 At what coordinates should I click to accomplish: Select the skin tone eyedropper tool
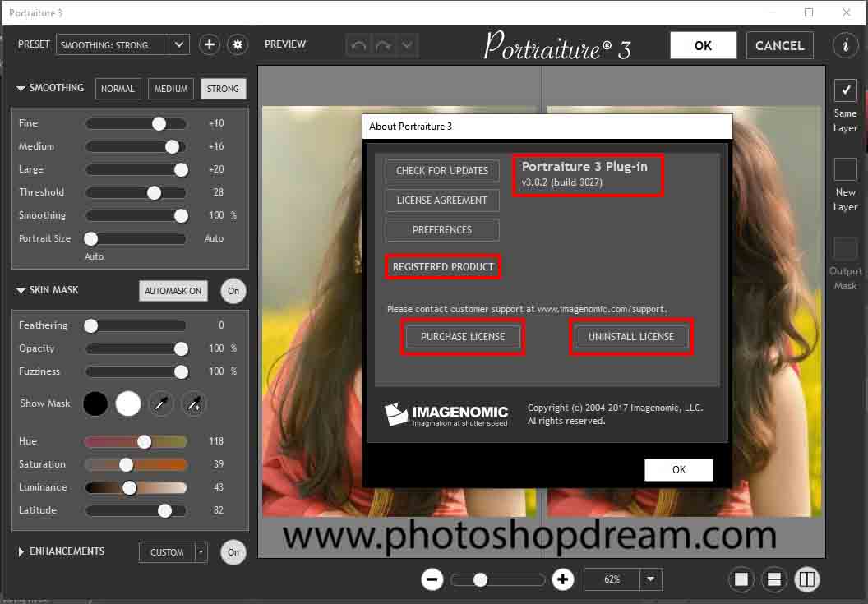tap(161, 403)
